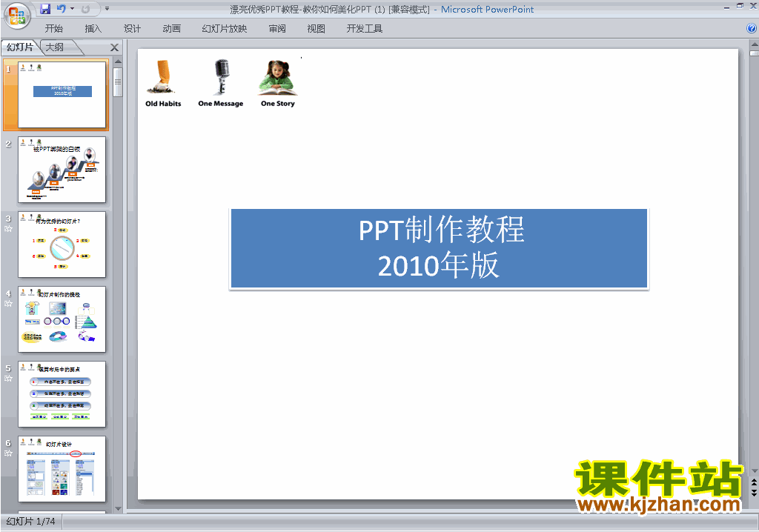
Task: Click the One Message caption text
Action: click(x=221, y=104)
